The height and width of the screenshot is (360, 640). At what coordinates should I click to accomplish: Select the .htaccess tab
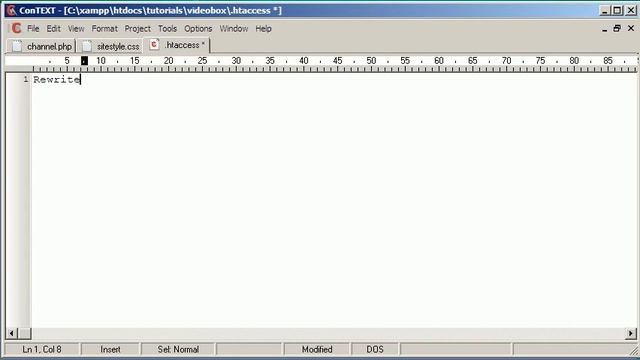(x=177, y=45)
